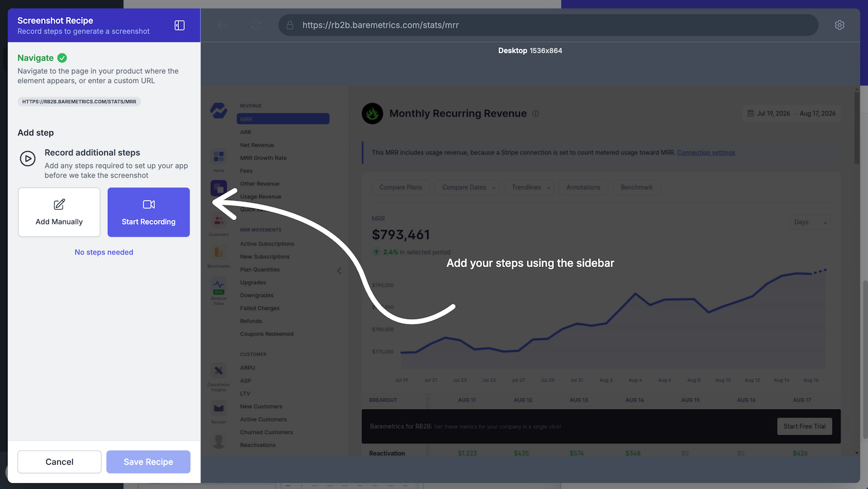Open New Subscriptions under MRR Movements

tap(265, 257)
